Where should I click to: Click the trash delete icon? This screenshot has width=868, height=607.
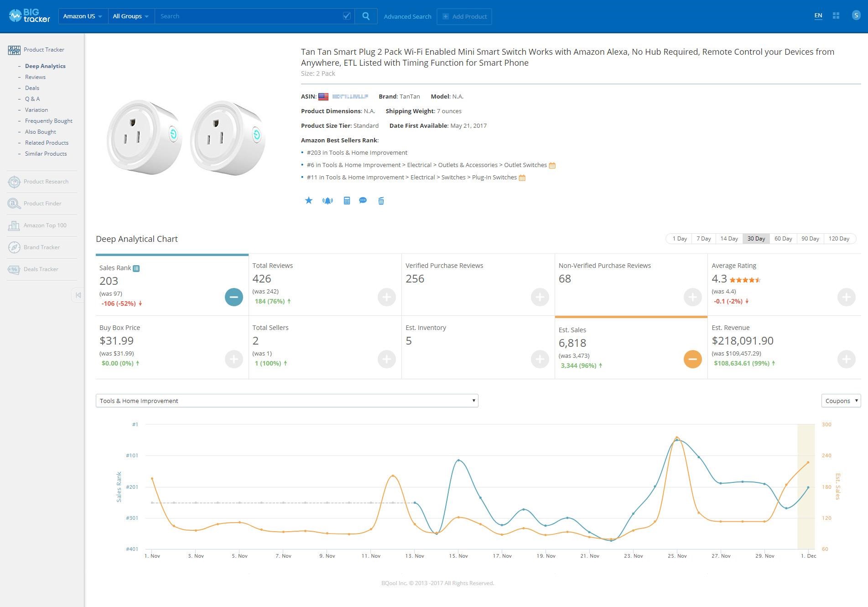tap(381, 201)
